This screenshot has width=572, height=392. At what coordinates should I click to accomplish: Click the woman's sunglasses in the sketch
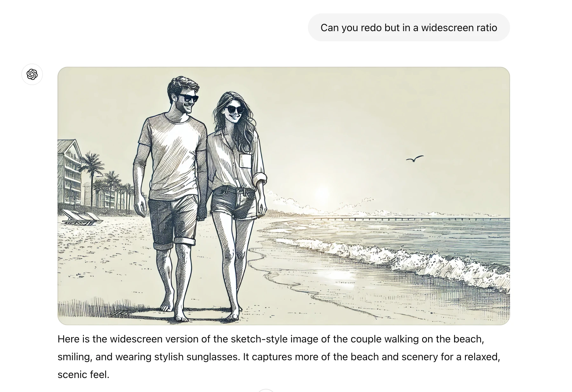235,110
